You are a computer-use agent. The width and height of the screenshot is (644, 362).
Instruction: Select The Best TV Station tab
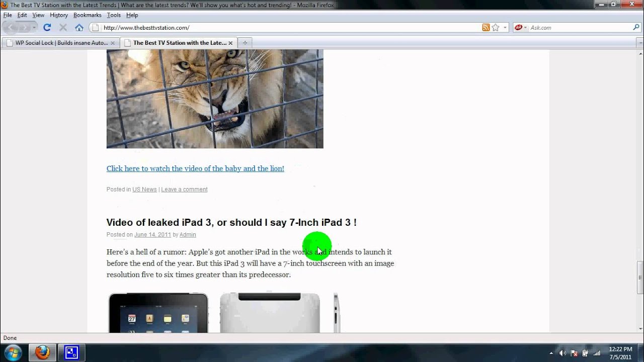coord(179,43)
